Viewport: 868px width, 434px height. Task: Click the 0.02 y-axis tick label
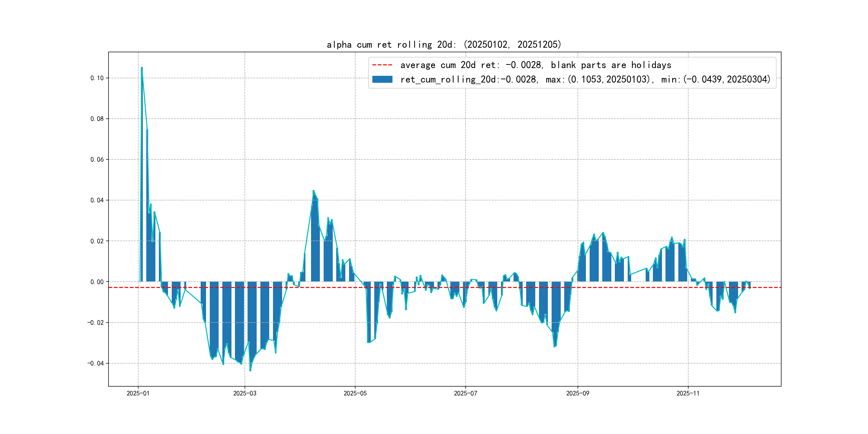[x=97, y=241]
